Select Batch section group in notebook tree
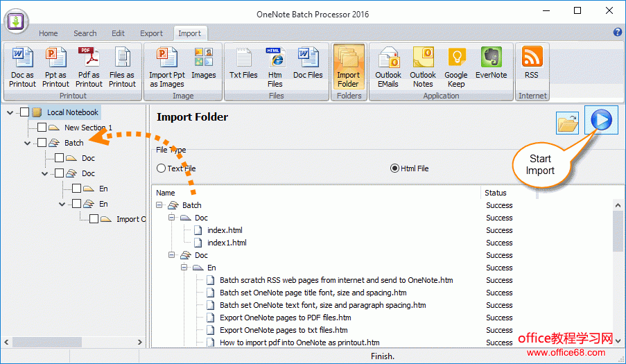This screenshot has width=626, height=364. [74, 143]
